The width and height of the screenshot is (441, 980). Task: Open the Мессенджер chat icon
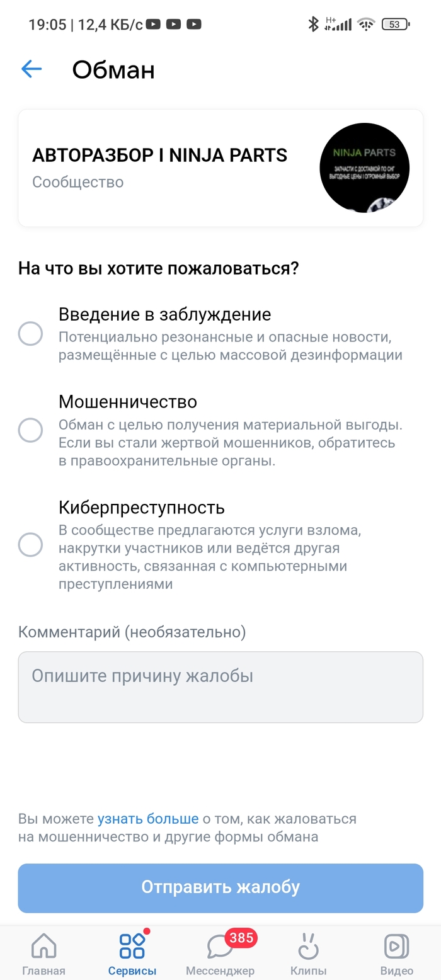click(220, 946)
